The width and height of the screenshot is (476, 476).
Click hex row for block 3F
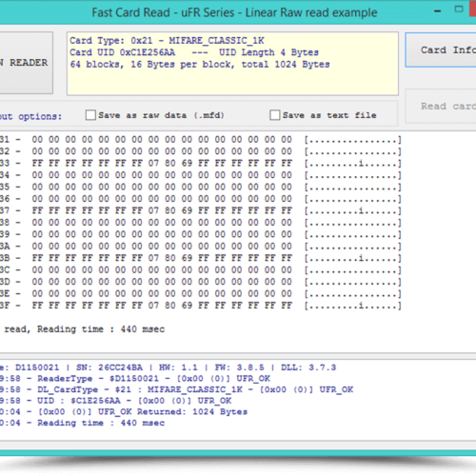201,306
